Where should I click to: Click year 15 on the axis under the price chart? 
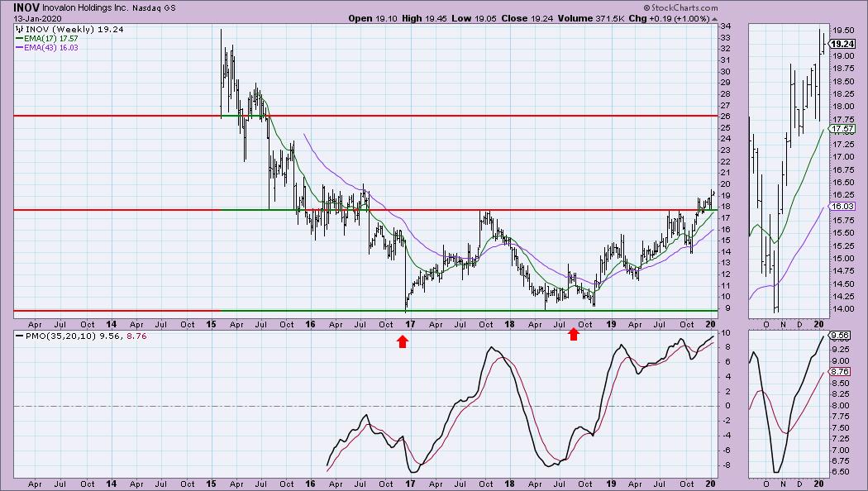[211, 324]
